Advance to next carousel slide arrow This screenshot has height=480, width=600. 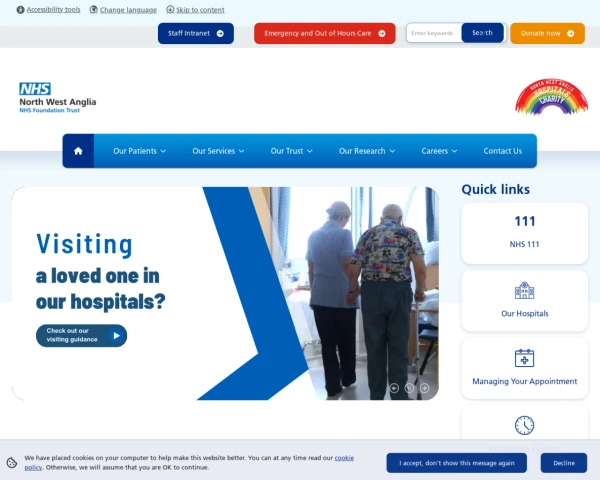(x=424, y=388)
